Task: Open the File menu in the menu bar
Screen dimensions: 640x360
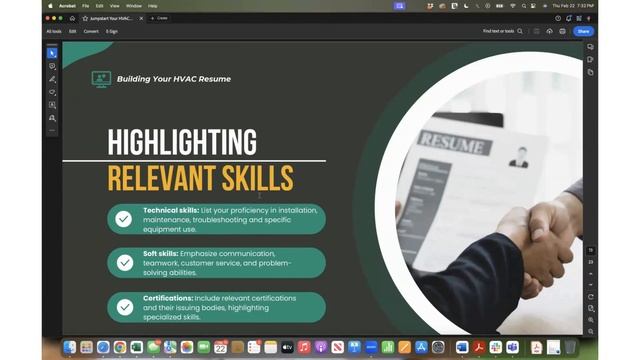Action: 85,6
